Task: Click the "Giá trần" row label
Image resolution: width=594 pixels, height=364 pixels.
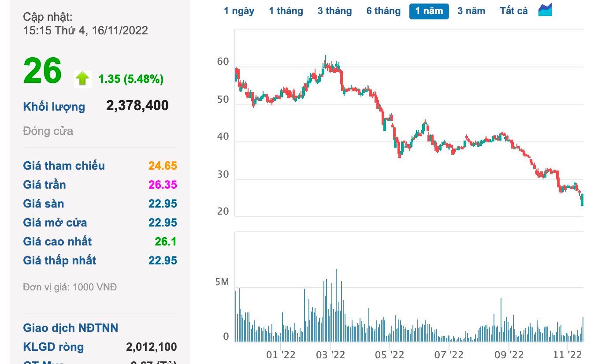Action: click(x=45, y=185)
